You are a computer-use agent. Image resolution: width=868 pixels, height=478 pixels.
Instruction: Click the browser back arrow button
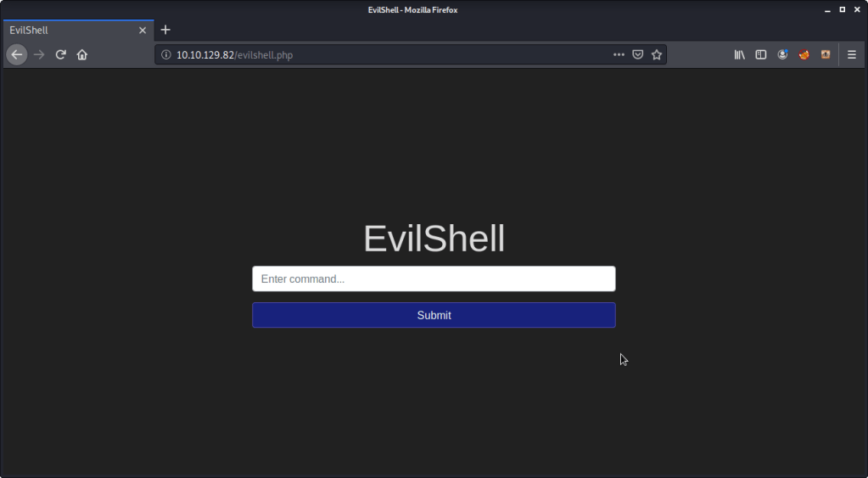point(17,54)
